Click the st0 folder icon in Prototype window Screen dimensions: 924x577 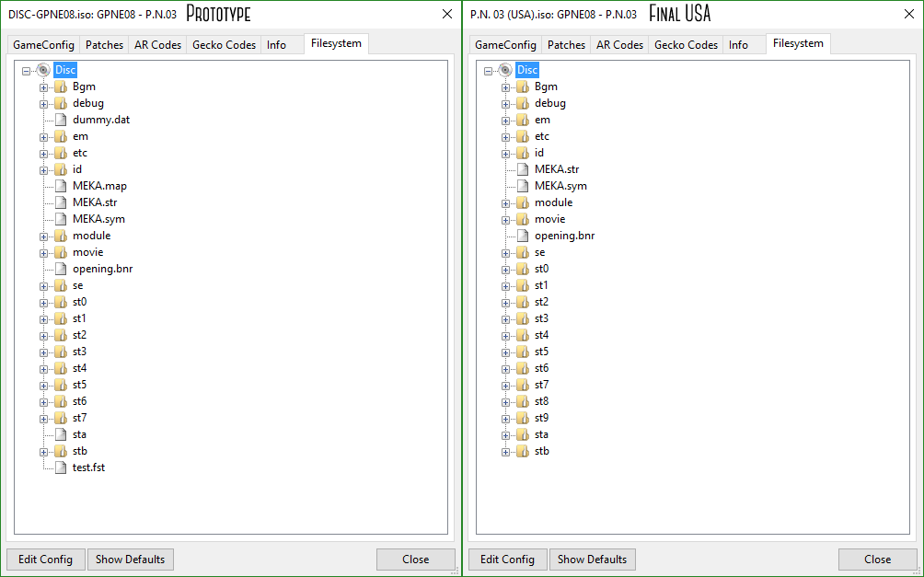[x=61, y=302]
